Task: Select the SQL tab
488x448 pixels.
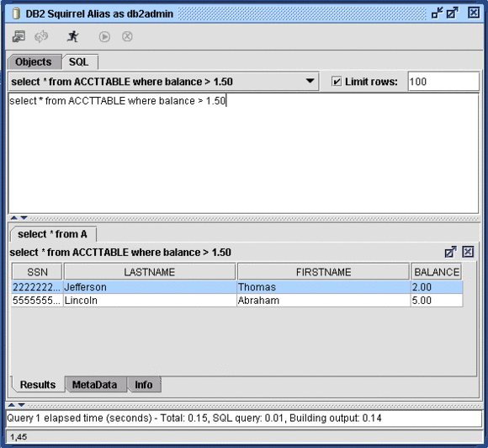Action: (x=79, y=62)
